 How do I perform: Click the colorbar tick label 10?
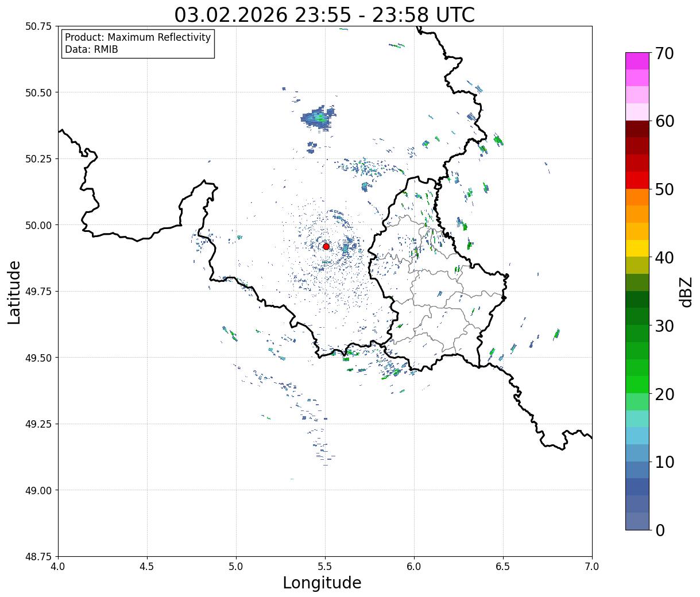click(664, 462)
